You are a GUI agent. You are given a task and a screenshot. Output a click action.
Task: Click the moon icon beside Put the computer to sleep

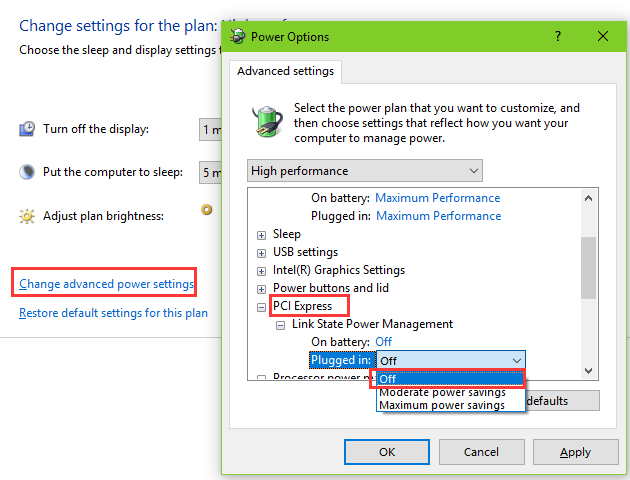[27, 172]
